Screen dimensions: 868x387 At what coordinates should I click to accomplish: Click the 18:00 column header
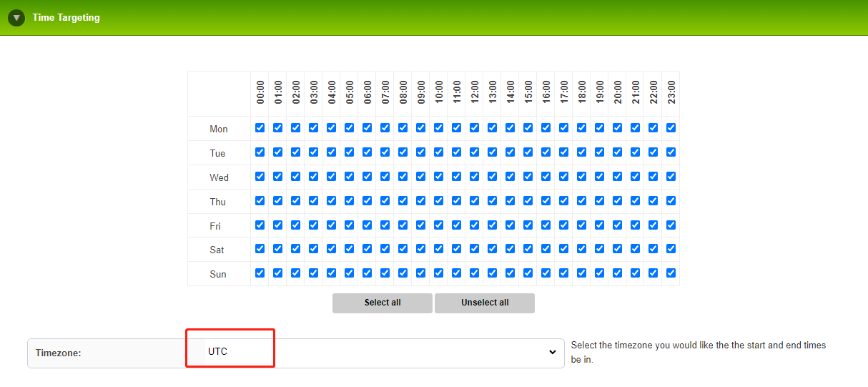point(581,92)
